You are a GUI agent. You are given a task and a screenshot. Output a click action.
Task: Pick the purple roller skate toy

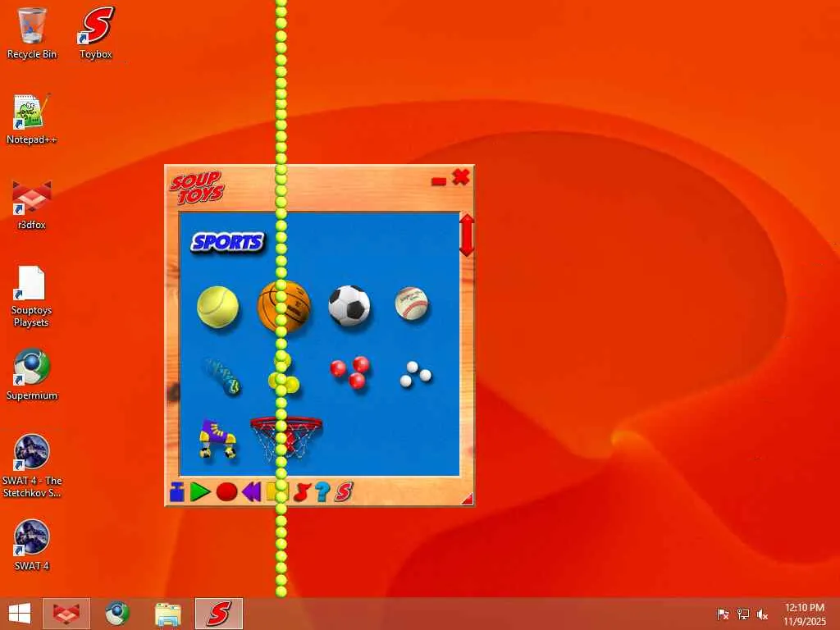pyautogui.click(x=217, y=439)
